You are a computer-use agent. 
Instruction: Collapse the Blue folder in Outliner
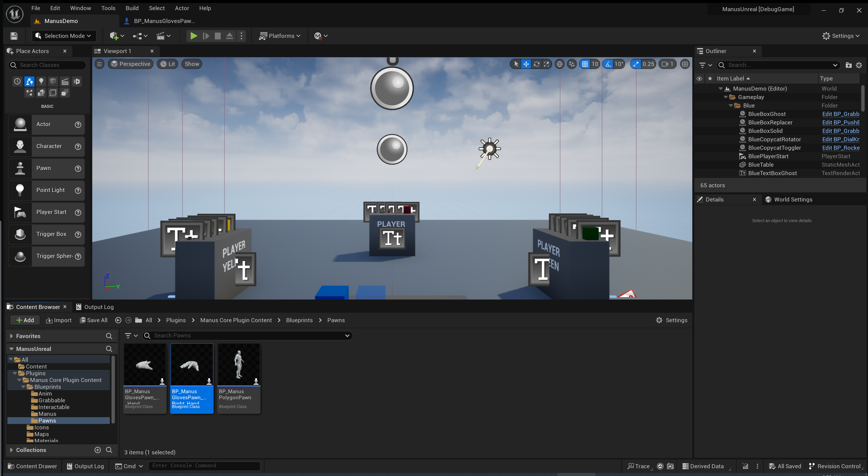pyautogui.click(x=731, y=105)
